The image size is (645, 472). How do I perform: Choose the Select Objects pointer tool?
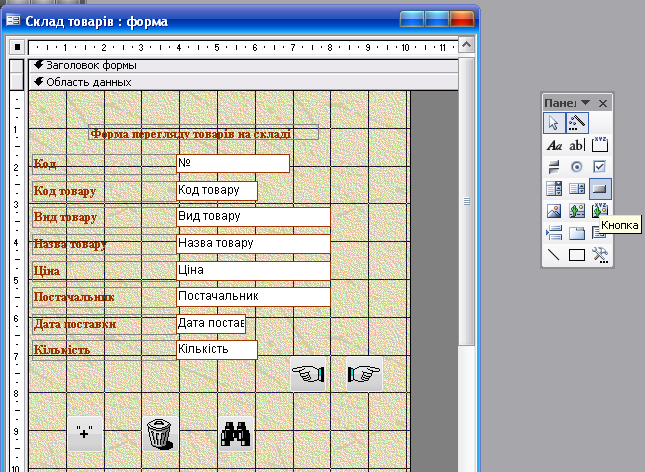[x=554, y=123]
